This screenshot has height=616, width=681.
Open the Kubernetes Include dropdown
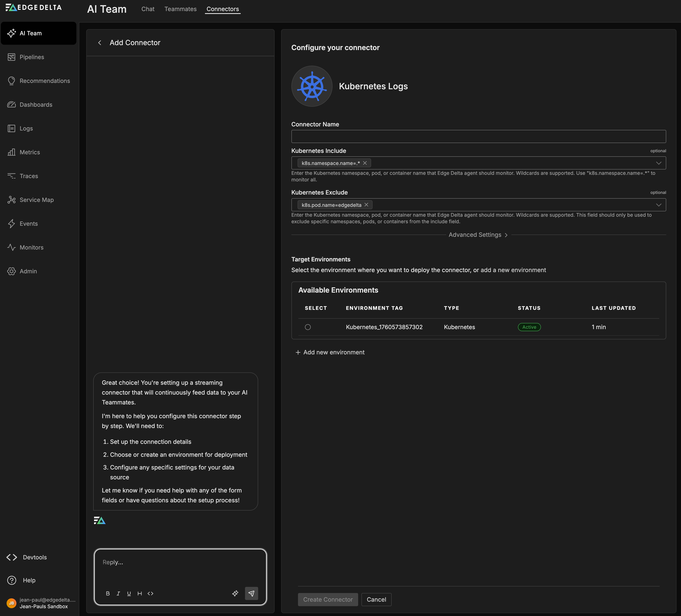point(658,163)
